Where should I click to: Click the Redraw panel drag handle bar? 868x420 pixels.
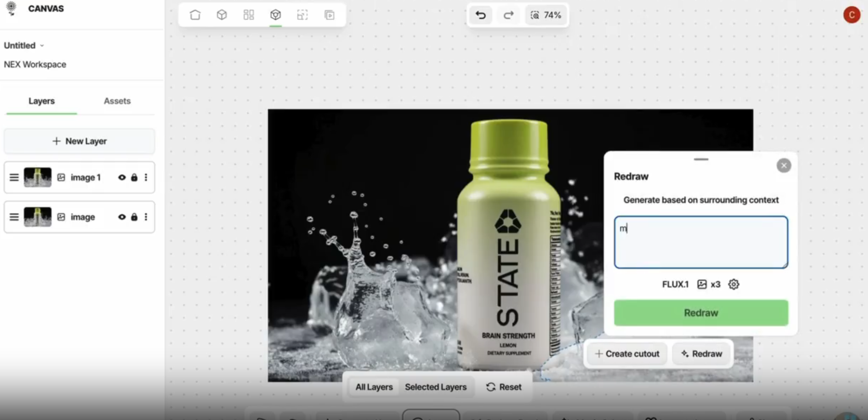[701, 159]
